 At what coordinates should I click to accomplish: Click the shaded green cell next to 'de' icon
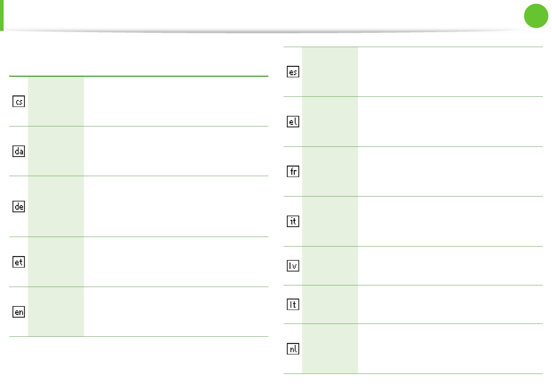56,206
